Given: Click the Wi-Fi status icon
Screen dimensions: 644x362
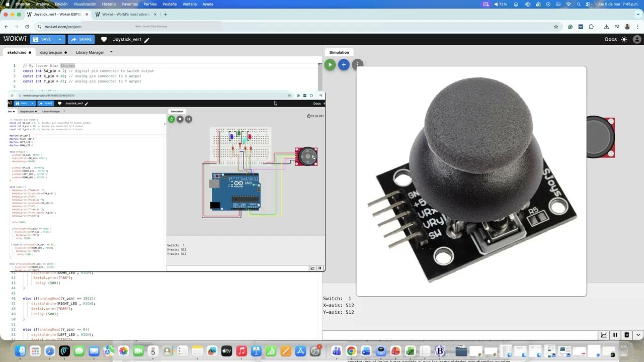Looking at the screenshot, I should [569, 4].
